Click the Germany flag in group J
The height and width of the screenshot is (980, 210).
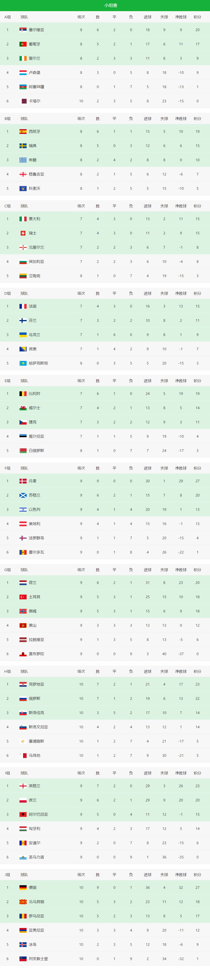[23, 888]
